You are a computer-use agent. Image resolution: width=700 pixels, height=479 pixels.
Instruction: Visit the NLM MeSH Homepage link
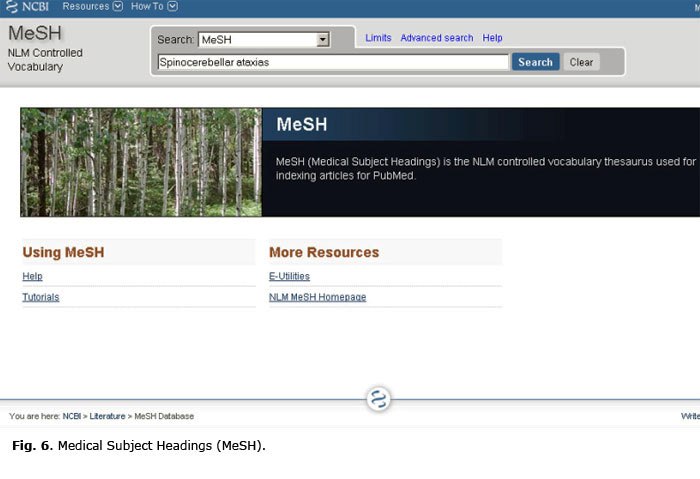(x=317, y=297)
